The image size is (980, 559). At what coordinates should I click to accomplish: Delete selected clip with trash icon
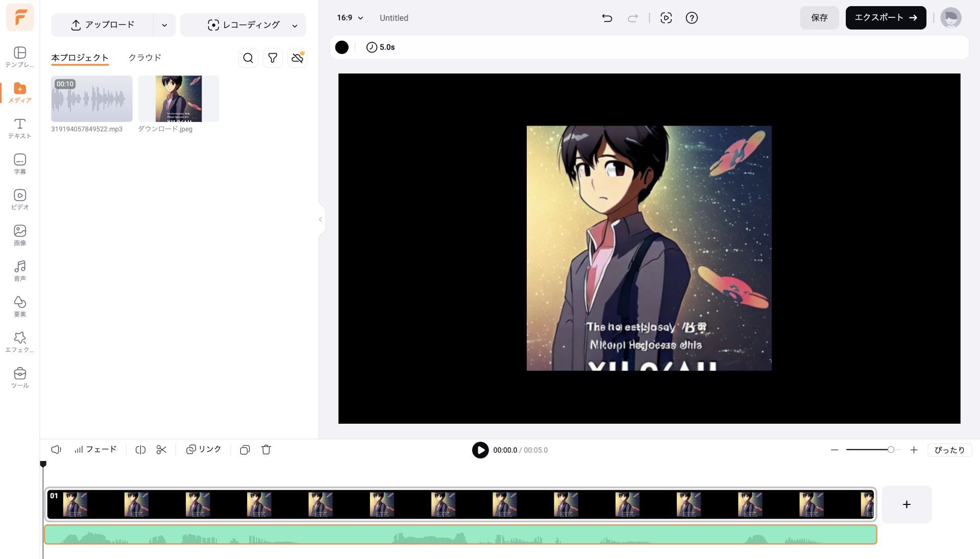click(266, 450)
